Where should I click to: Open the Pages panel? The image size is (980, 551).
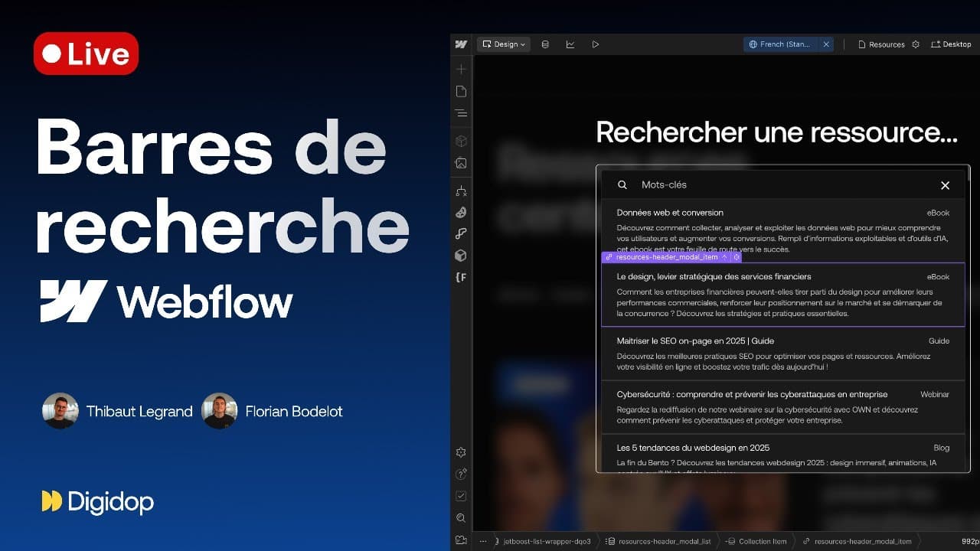[461, 90]
